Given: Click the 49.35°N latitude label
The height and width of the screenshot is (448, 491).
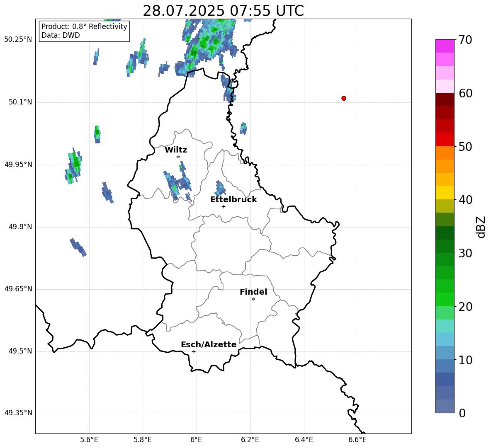Looking at the screenshot, I should click(x=18, y=413).
